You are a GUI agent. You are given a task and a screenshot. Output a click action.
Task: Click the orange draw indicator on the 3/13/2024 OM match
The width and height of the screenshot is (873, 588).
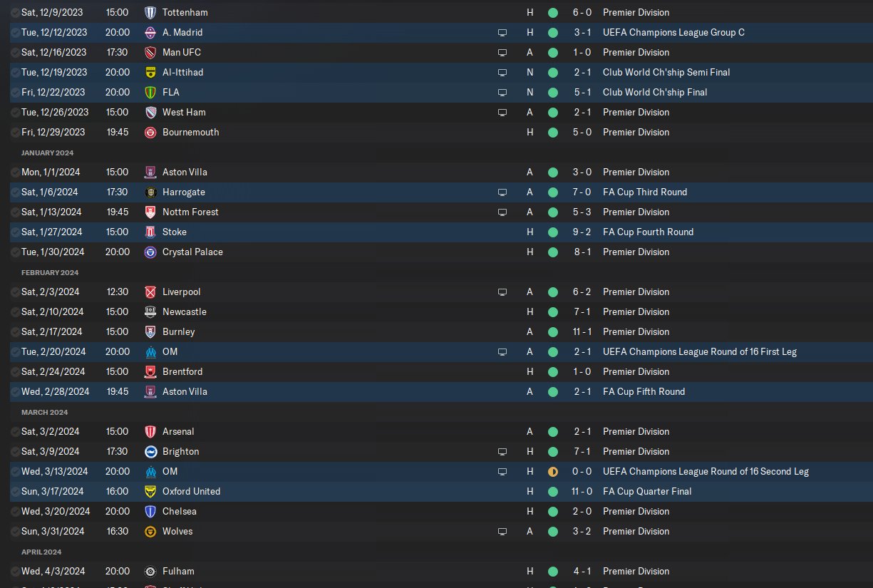click(552, 472)
